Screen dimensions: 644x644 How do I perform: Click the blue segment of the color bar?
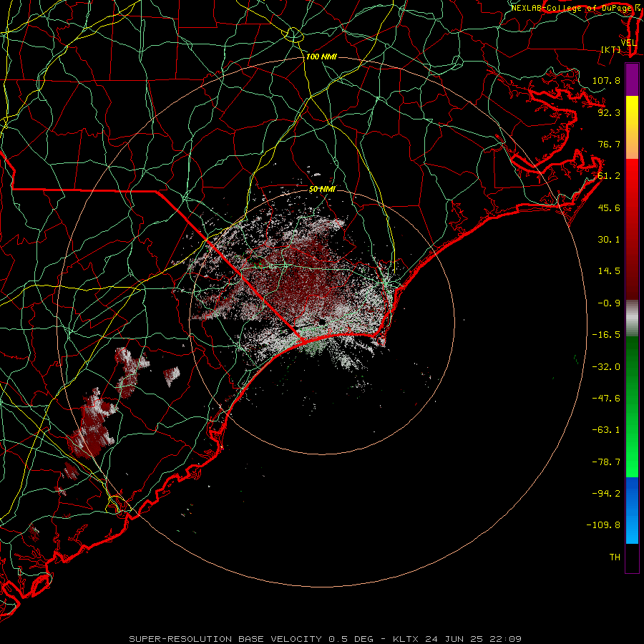click(632, 510)
